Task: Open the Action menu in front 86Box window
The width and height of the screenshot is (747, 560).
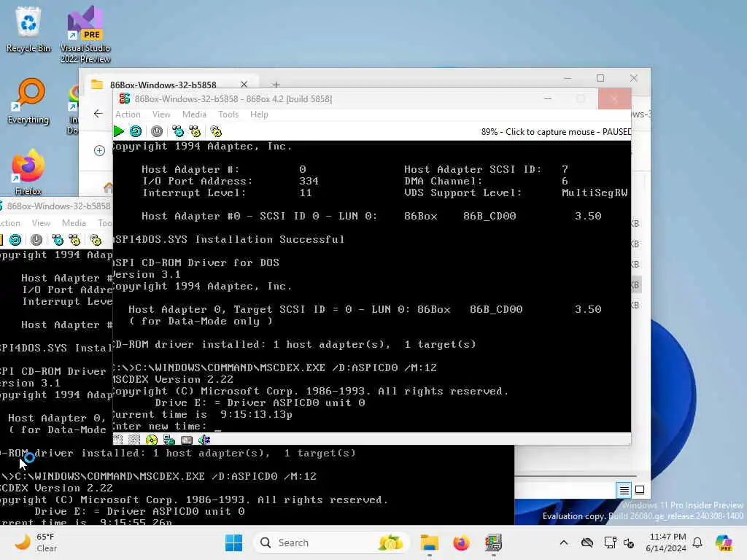Action: coord(128,114)
